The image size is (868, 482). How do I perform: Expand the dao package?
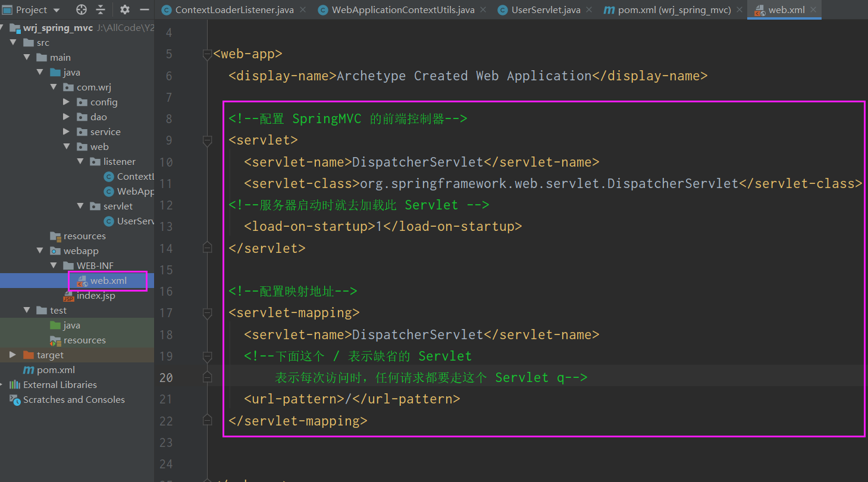(x=66, y=117)
